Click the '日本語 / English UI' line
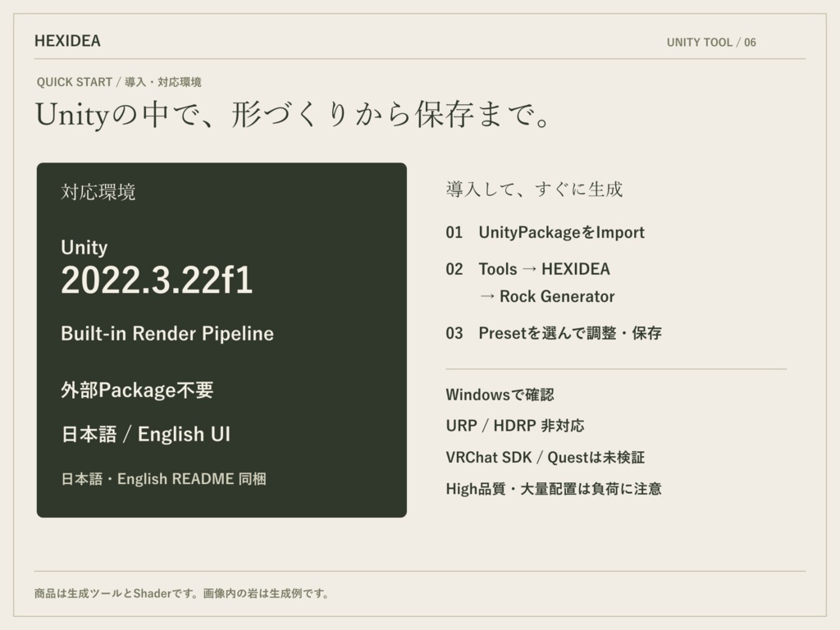This screenshot has width=840, height=630. click(x=146, y=434)
